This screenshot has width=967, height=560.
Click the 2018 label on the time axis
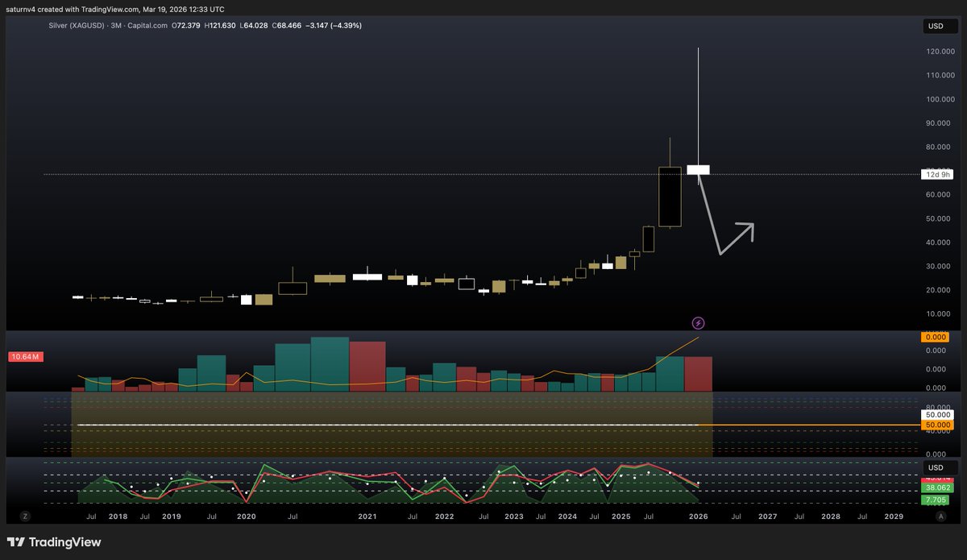tap(118, 516)
